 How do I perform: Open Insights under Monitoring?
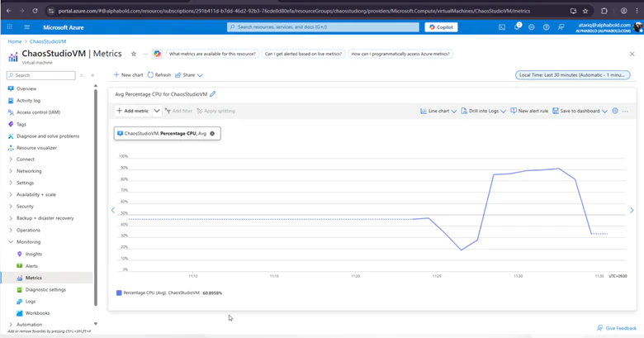point(34,254)
